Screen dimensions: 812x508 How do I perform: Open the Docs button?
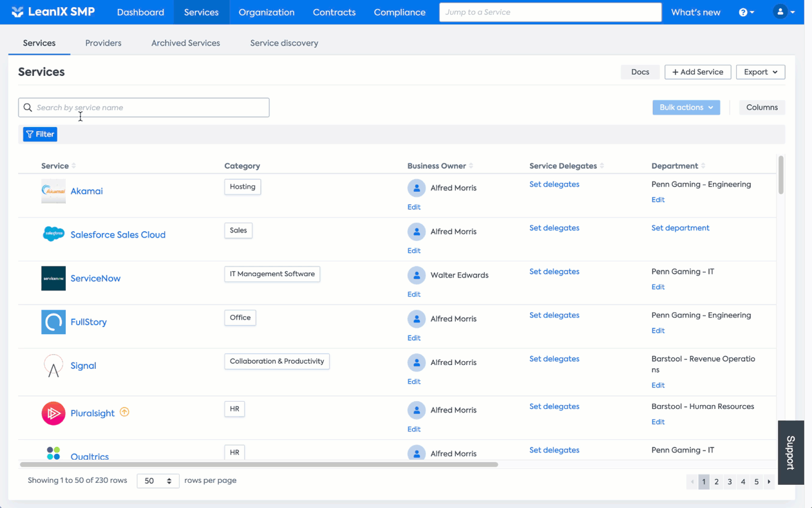(x=640, y=72)
